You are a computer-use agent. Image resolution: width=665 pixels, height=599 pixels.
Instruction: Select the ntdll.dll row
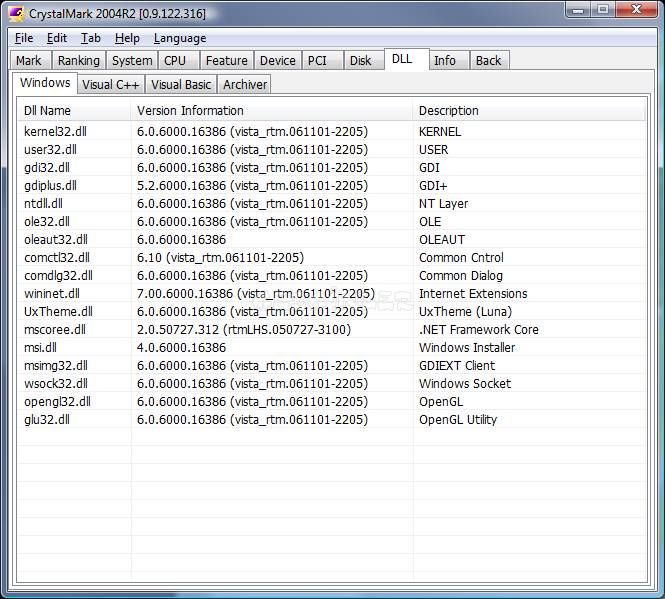point(332,204)
